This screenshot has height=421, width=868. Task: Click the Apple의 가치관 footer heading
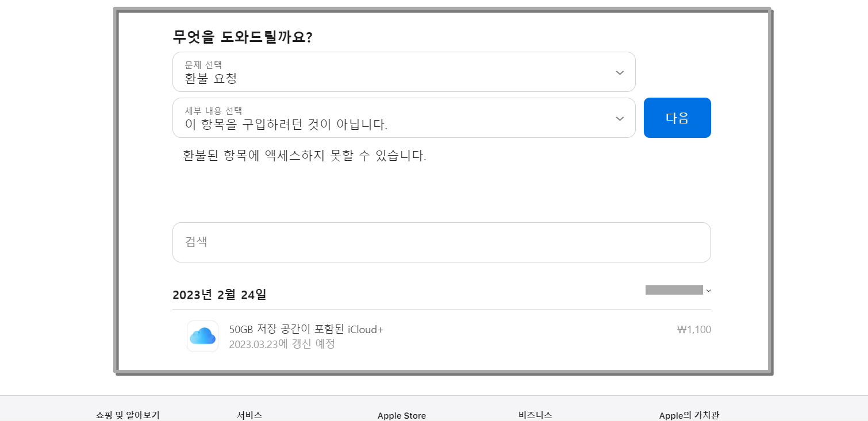pos(690,415)
